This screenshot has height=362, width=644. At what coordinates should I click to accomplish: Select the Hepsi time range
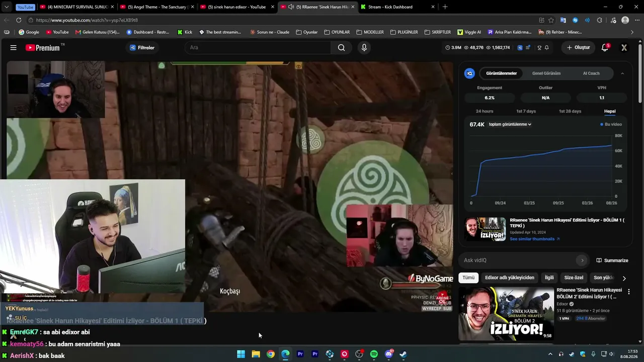(610, 111)
